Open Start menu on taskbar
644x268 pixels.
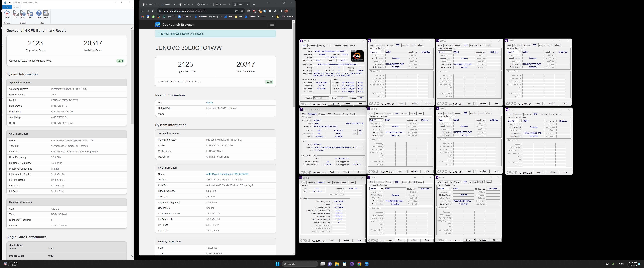point(277,264)
